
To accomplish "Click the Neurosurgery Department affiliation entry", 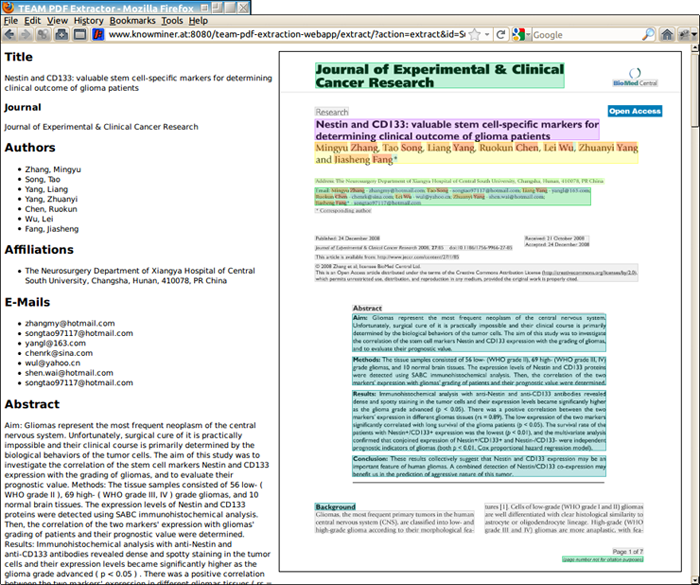I will (140, 276).
